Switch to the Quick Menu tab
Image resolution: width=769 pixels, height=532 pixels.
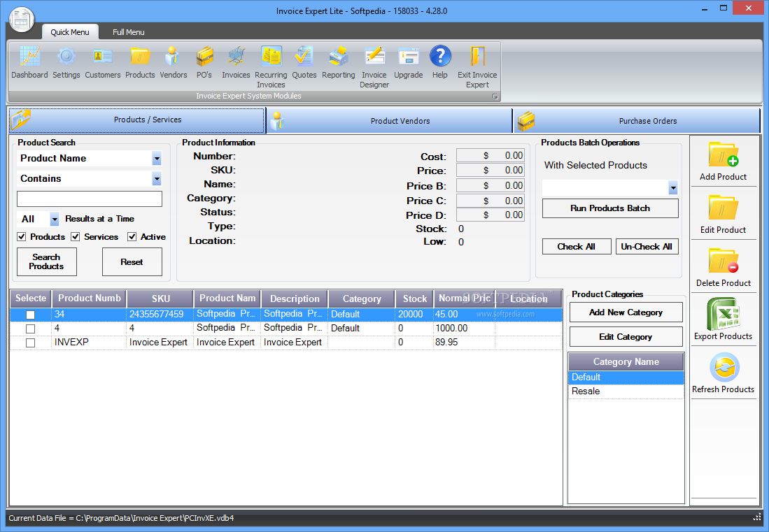(70, 32)
